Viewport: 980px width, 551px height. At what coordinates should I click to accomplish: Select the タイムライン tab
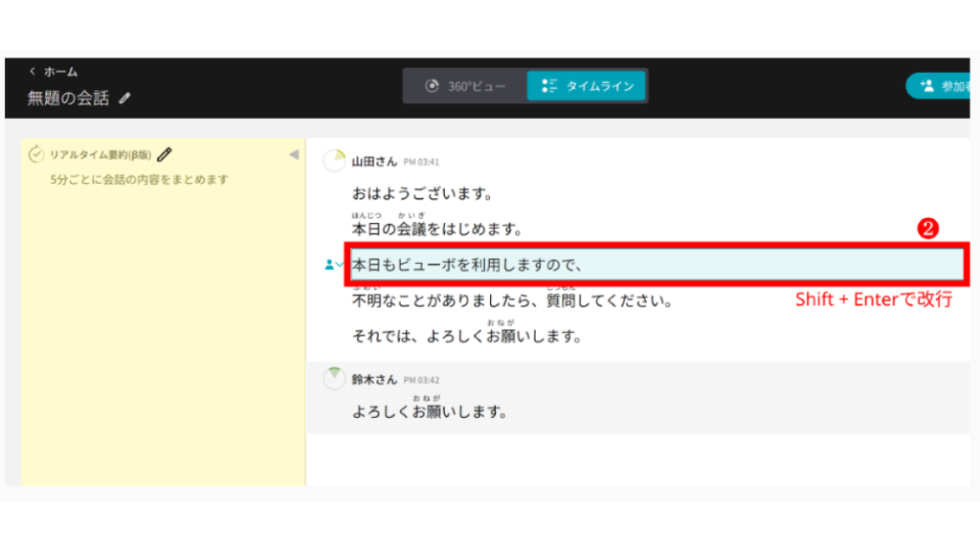[x=587, y=86]
